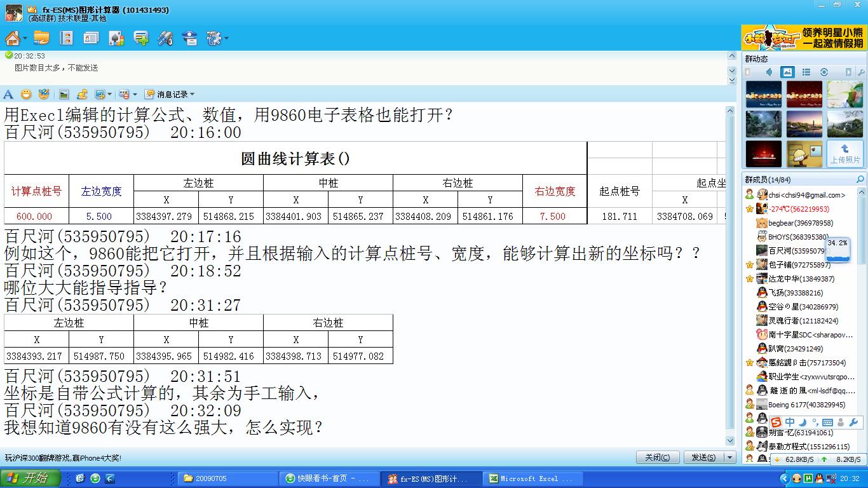868x488 pixels.
Task: Select member 泰勒方程式(1551296115)
Action: pyautogui.click(x=803, y=447)
